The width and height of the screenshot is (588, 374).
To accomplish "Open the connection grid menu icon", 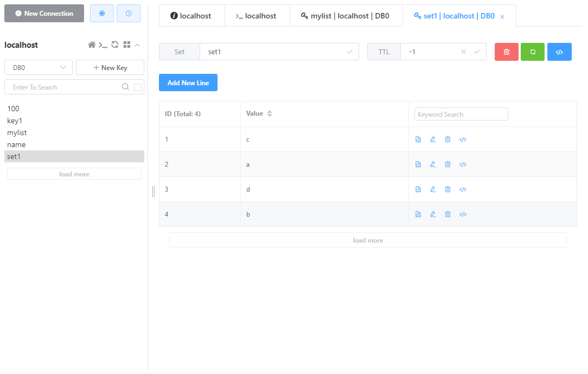I will 127,45.
